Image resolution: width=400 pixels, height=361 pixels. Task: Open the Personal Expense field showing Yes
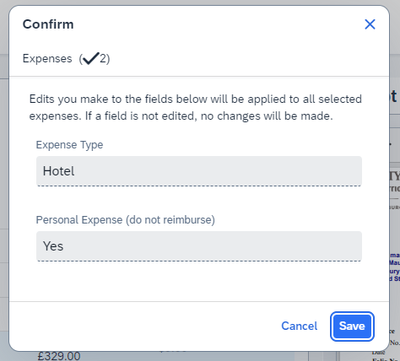point(199,246)
